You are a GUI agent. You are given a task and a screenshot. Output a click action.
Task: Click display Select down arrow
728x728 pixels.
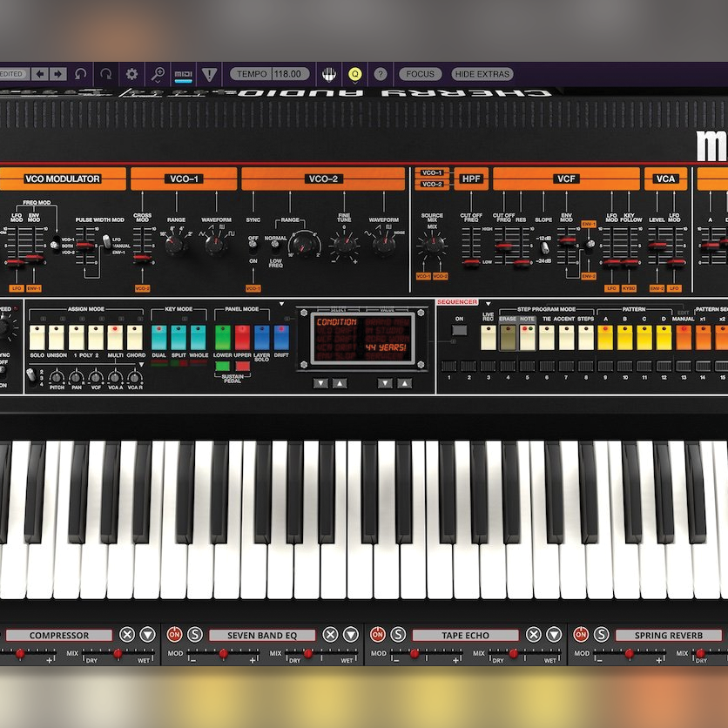[x=320, y=383]
